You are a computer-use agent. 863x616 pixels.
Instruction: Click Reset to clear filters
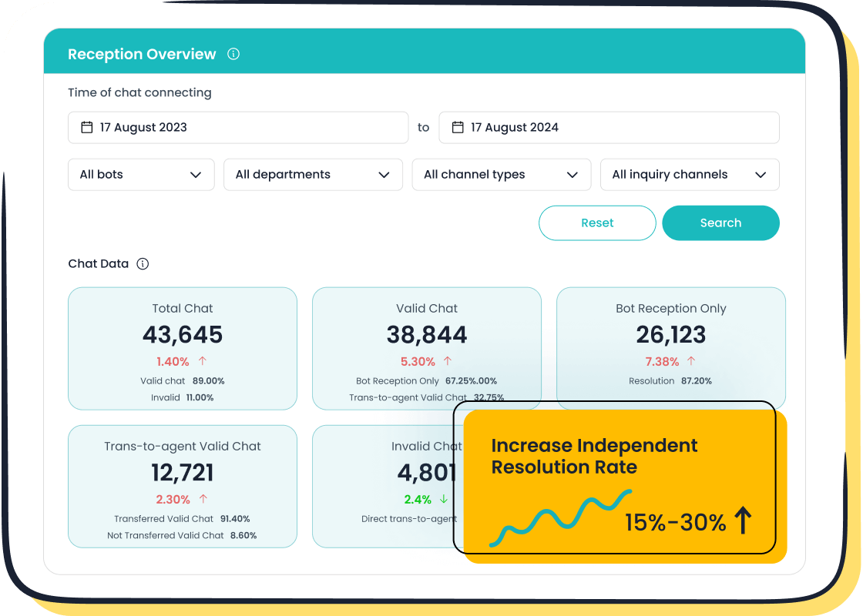[597, 223]
